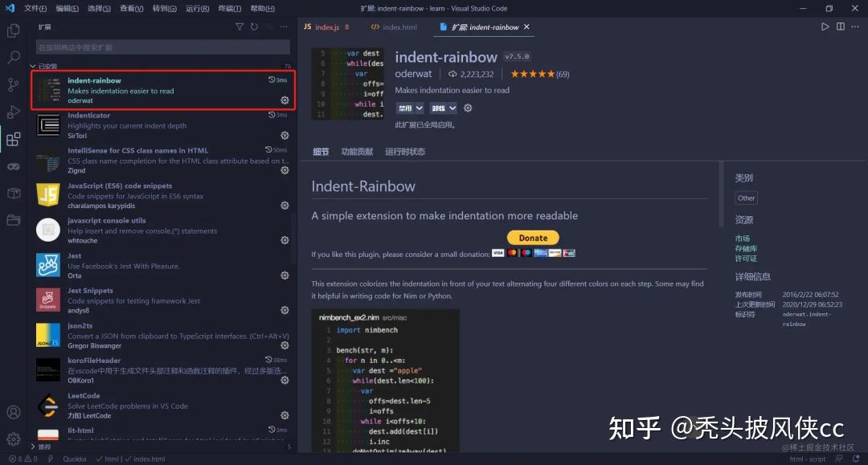Open the Explorer view in activity bar
868x465 pixels.
point(14,31)
